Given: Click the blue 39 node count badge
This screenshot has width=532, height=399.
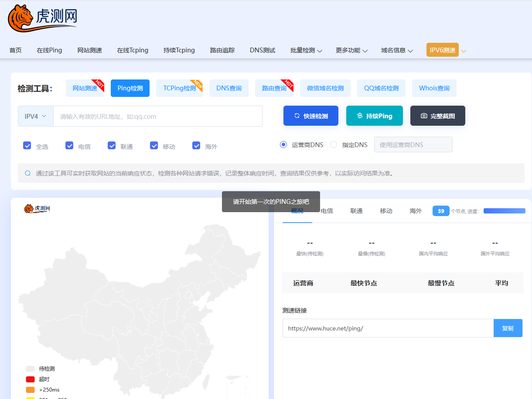Looking at the screenshot, I should 441,210.
